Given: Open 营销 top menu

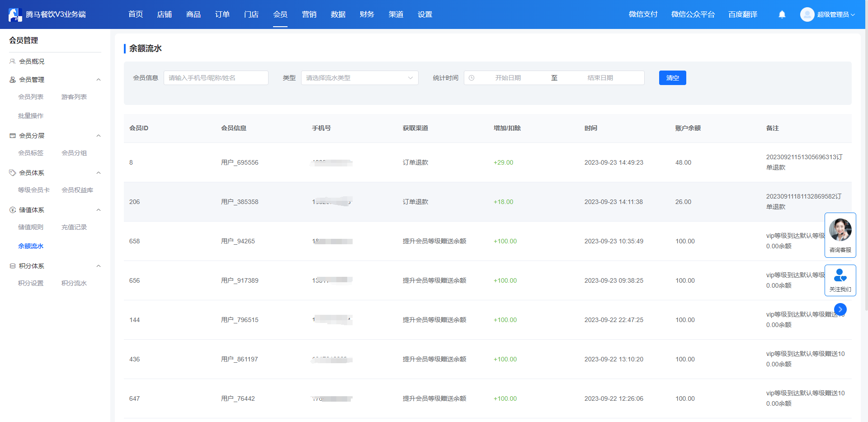Looking at the screenshot, I should [309, 14].
